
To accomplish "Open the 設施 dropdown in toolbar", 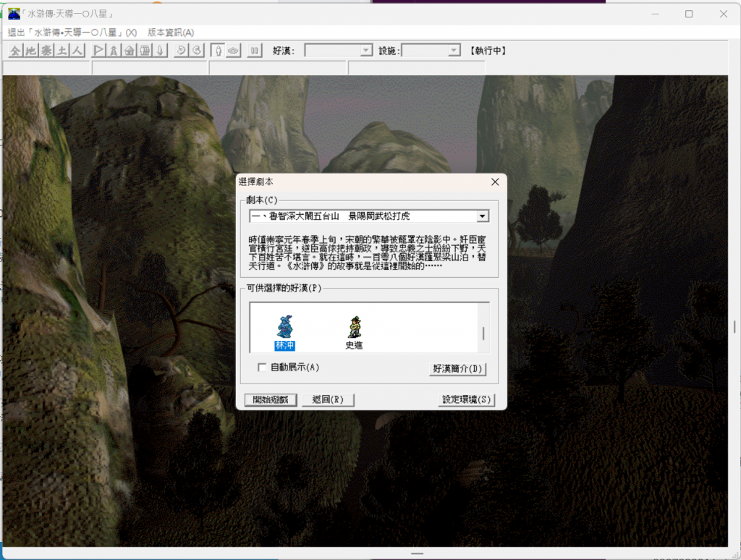I will 454,50.
